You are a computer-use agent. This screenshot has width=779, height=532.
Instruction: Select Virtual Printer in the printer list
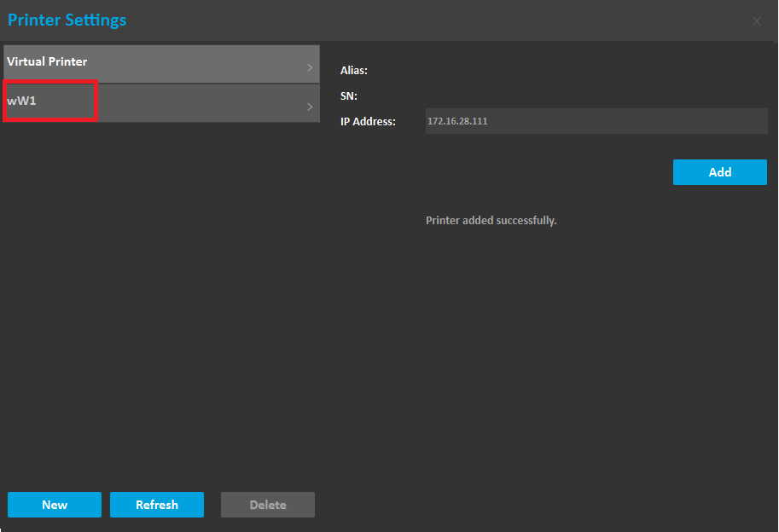(128, 63)
